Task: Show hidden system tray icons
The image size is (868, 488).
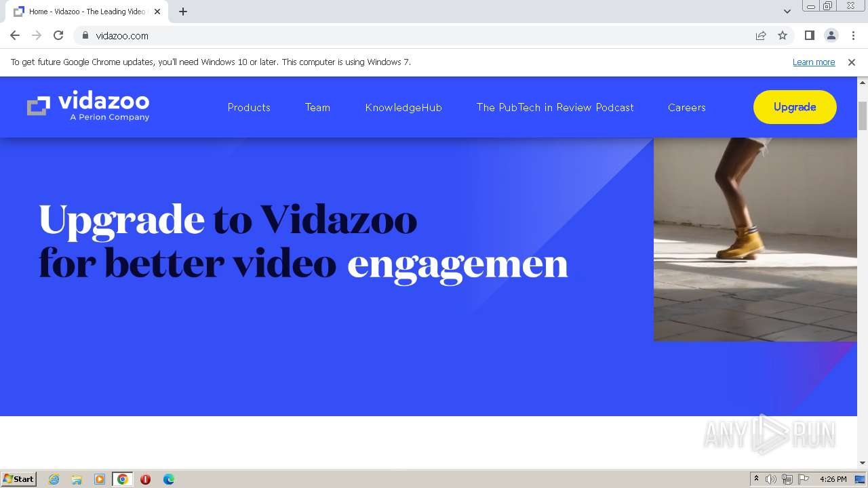Action: coord(756,479)
